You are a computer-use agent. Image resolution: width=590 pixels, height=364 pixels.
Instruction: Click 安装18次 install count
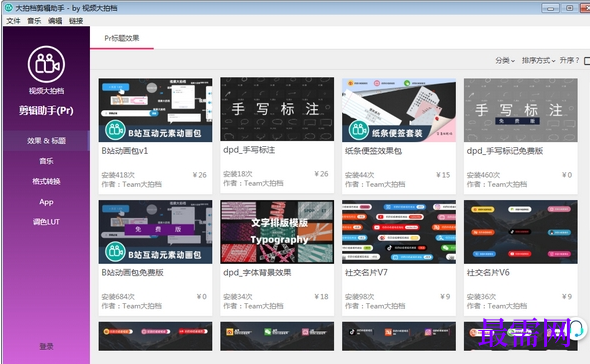click(238, 174)
